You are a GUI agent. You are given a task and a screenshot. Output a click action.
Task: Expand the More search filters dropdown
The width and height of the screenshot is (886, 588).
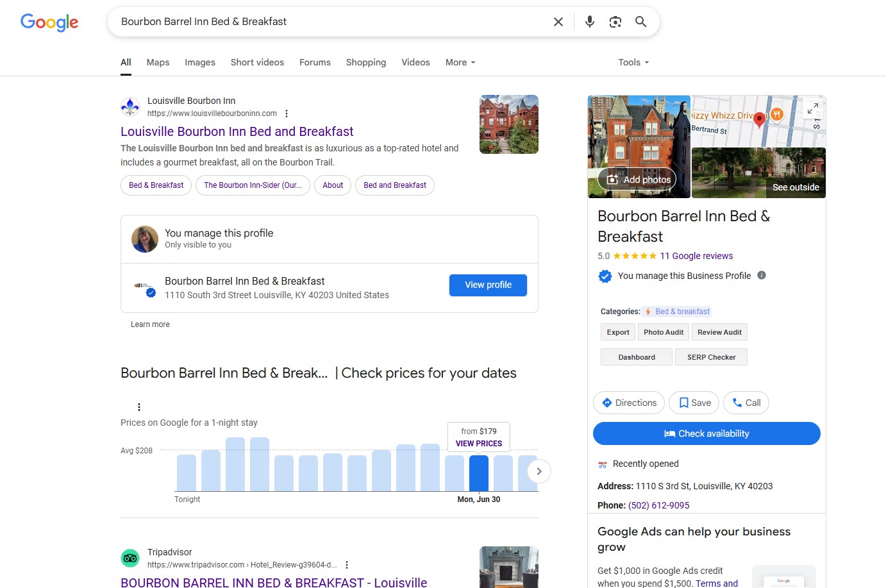[x=460, y=62]
